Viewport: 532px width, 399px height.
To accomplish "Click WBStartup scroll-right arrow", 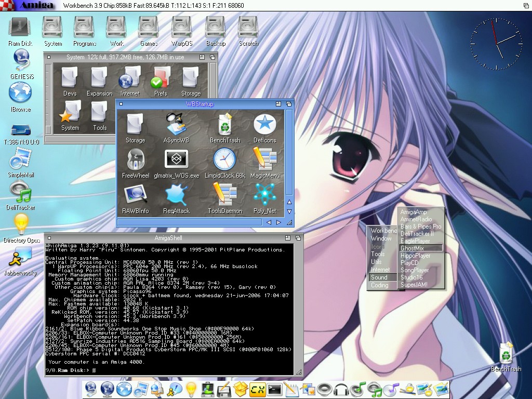I will click(279, 222).
